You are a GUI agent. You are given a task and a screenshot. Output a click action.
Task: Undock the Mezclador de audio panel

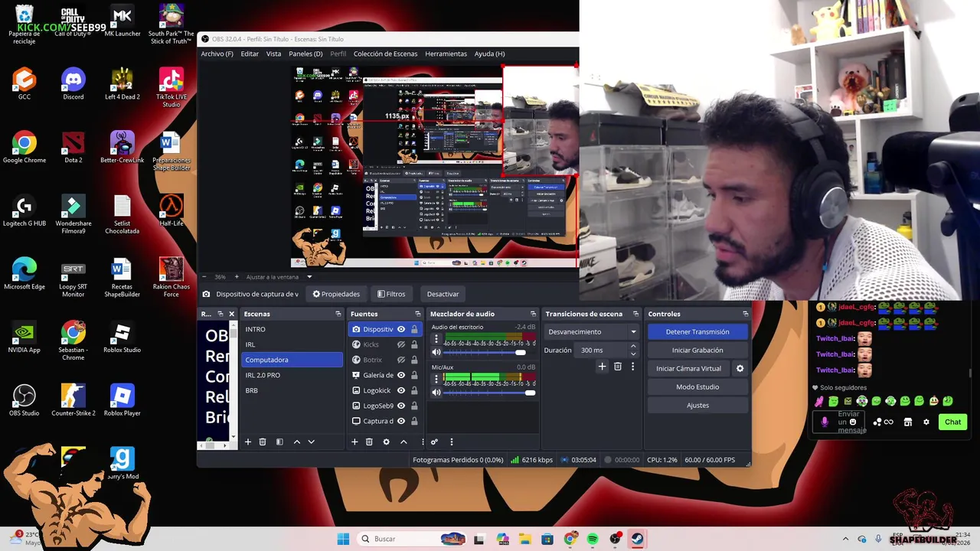coord(533,314)
